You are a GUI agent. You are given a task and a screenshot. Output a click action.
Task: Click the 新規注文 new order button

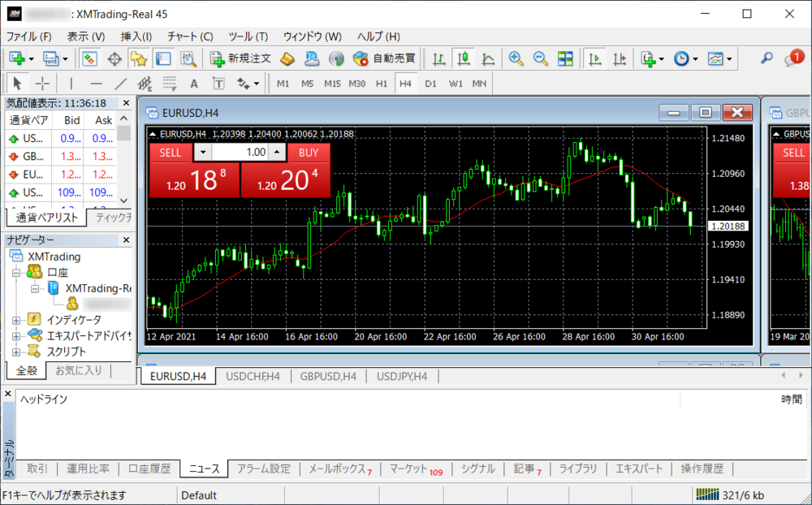click(x=240, y=58)
